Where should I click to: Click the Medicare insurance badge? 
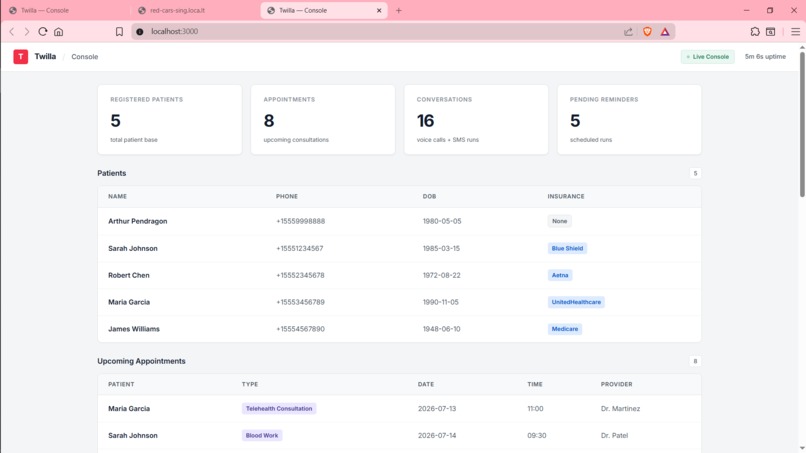564,329
